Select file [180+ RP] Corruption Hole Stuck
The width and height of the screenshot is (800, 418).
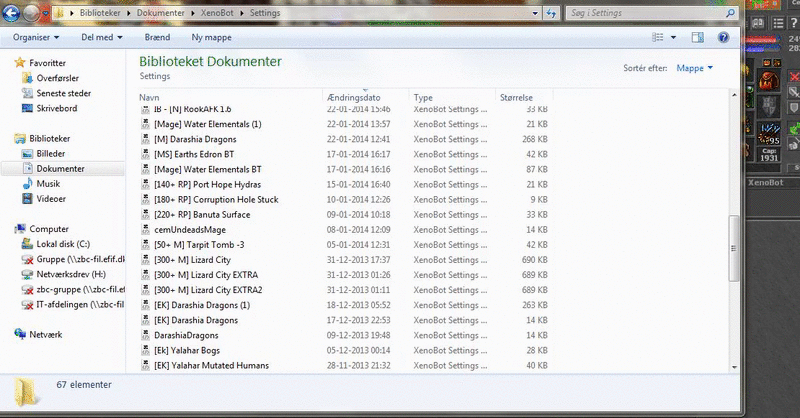point(216,200)
